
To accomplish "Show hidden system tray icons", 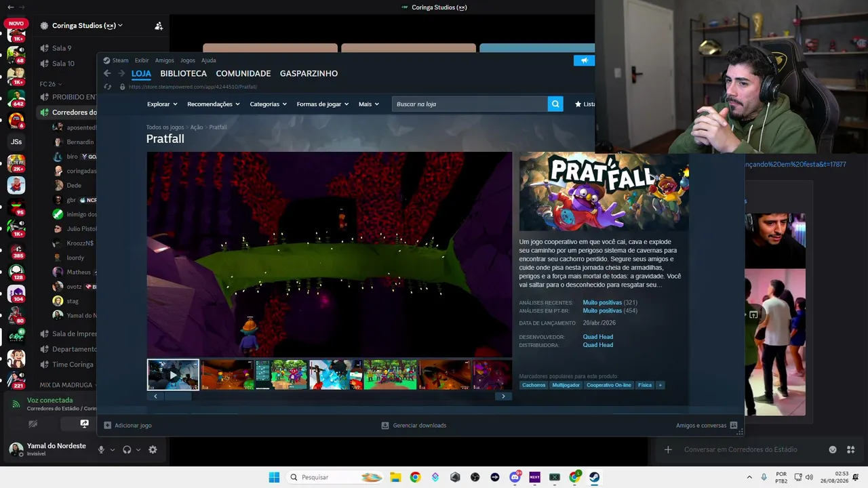I will tap(749, 477).
